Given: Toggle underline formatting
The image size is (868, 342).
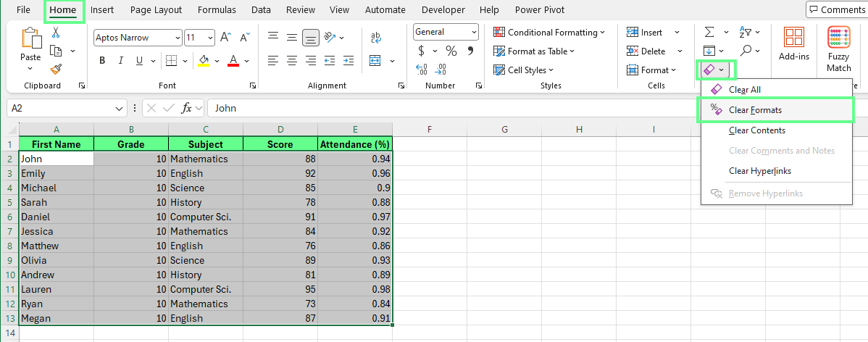Looking at the screenshot, I should 138,60.
